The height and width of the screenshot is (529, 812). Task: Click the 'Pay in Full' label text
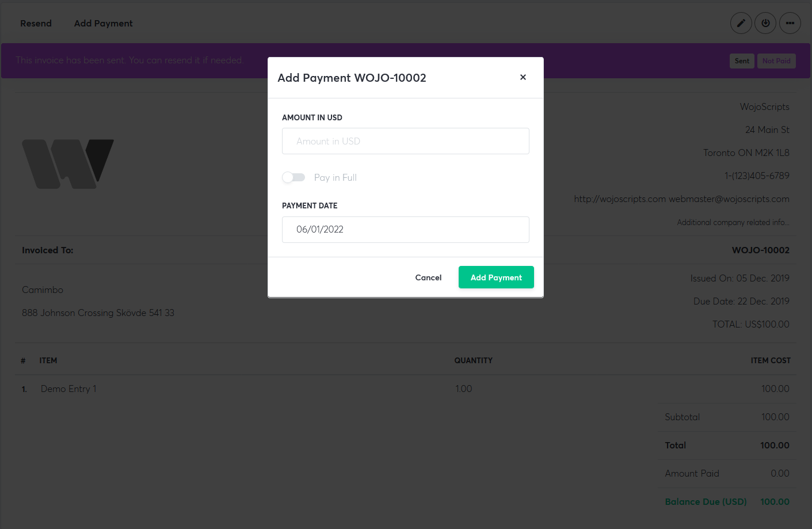click(x=336, y=177)
